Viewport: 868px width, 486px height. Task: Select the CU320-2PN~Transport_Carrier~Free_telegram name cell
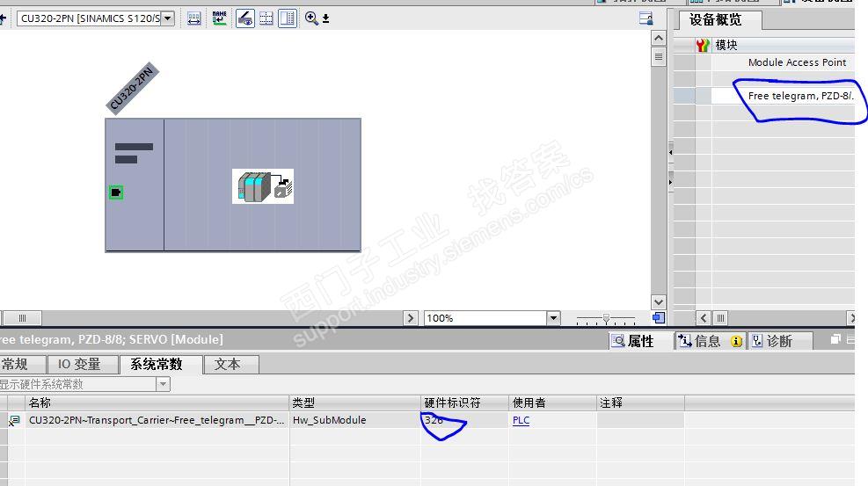[x=157, y=420]
